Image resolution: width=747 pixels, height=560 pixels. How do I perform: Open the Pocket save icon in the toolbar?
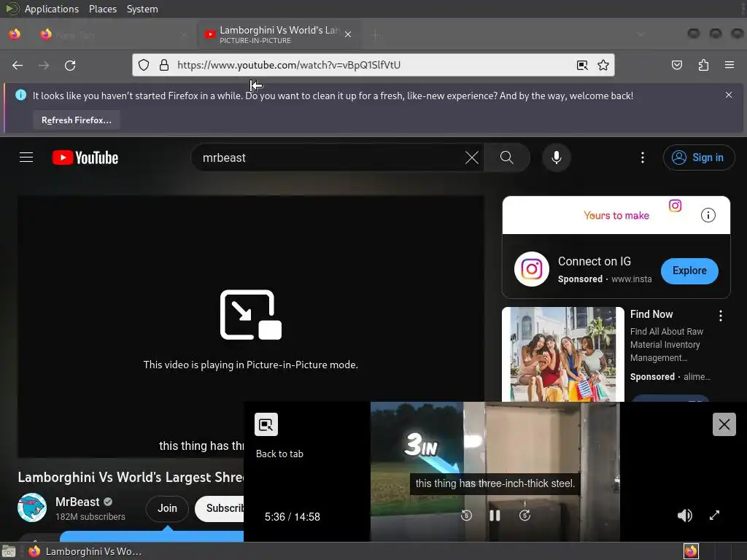(x=677, y=65)
